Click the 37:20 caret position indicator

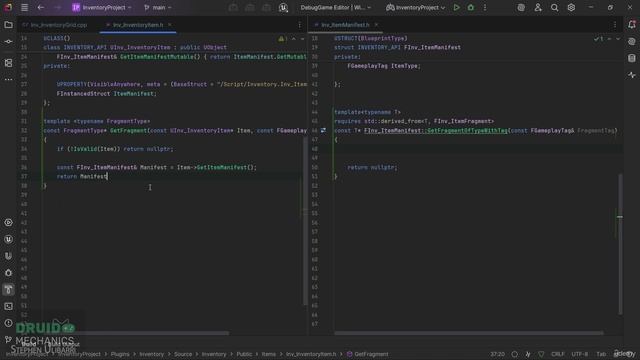[497, 354]
